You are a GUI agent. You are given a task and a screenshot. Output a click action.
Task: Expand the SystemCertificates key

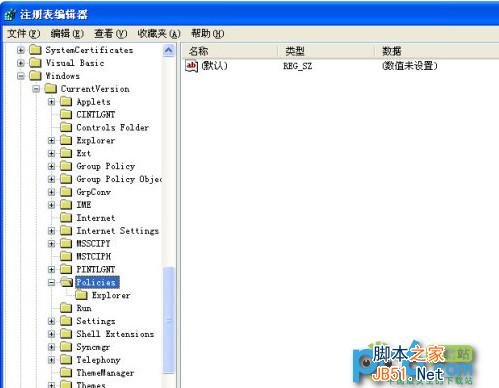[21, 50]
